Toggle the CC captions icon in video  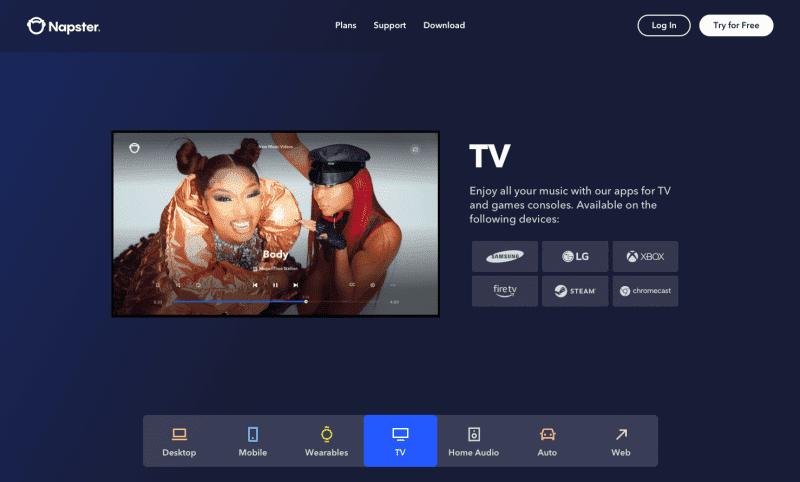click(352, 285)
